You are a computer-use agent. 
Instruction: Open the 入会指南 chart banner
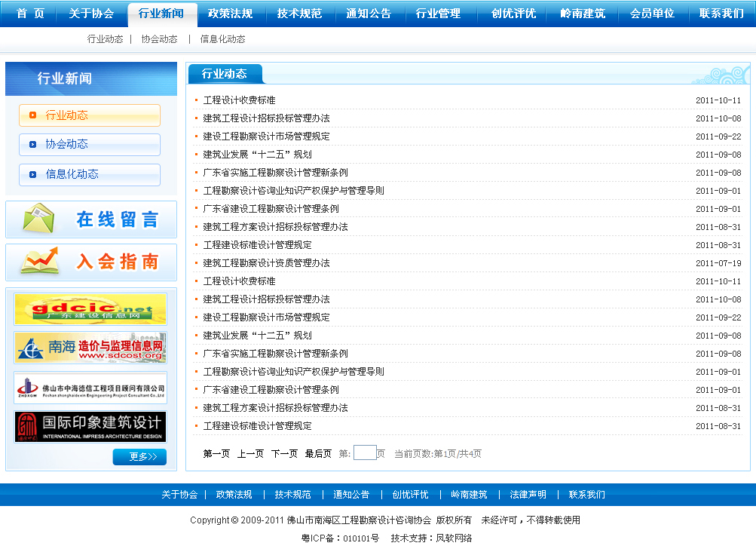pos(91,262)
